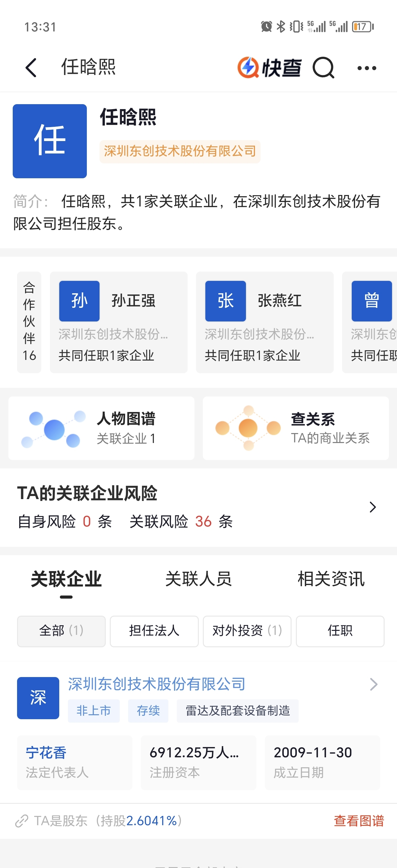This screenshot has height=868, width=397.
Task: Tap the Bluetooth status icon
Action: [x=281, y=27]
